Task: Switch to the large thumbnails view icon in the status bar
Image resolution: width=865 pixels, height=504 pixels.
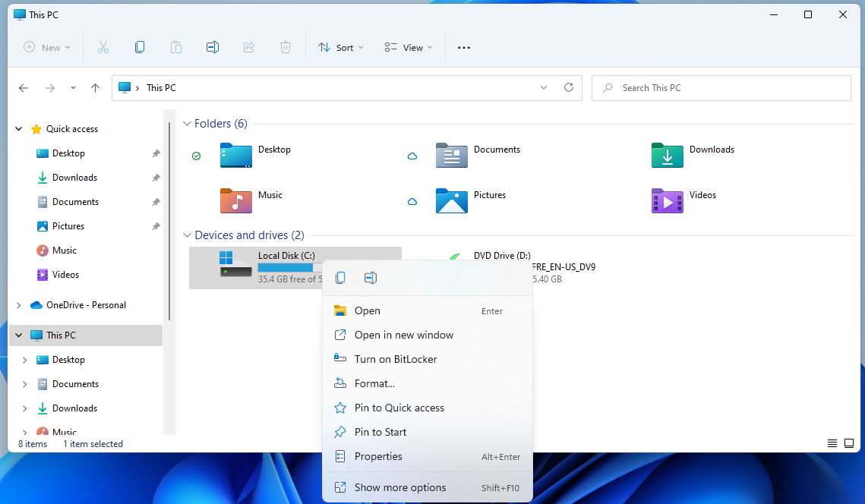Action: pyautogui.click(x=849, y=443)
